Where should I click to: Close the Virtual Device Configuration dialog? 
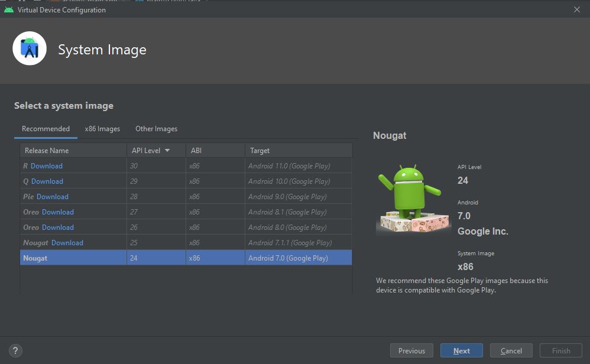[x=577, y=10]
